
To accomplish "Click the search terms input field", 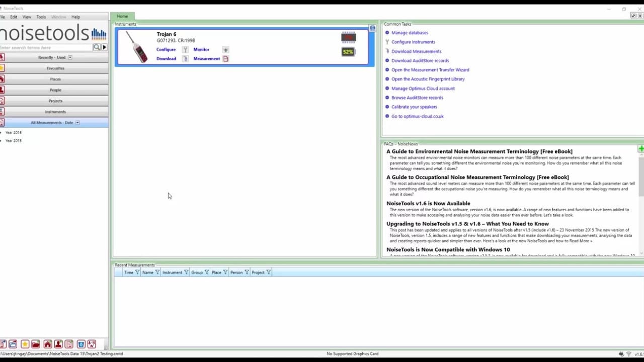I will 46,47.
